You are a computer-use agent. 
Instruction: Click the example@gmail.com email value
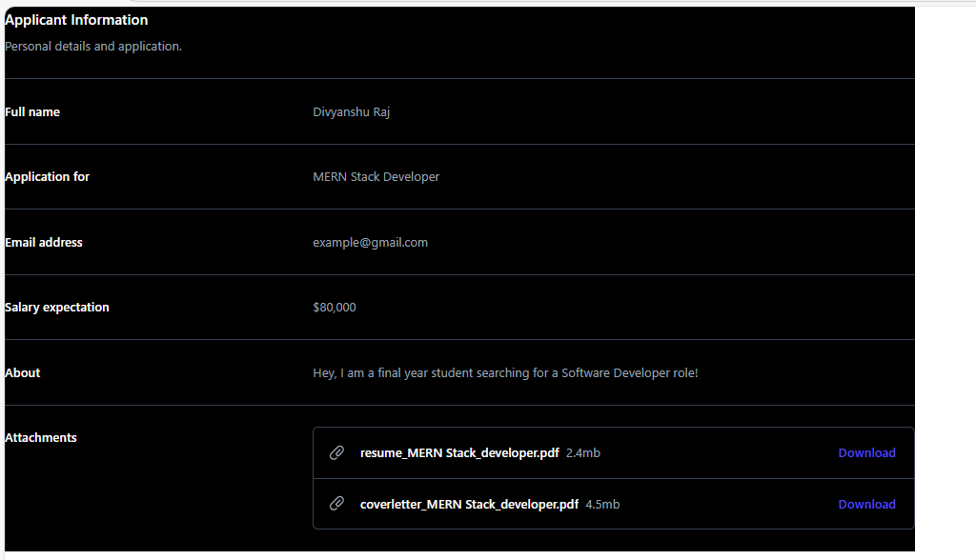371,243
